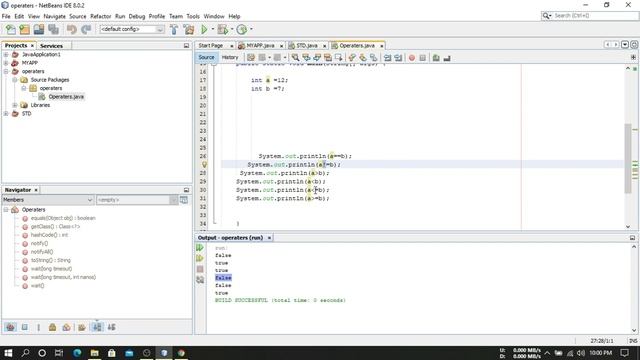Toggle Fully Qualified Names in Navigator
Image resolution: width=640 pixels, height=360 pixels.
(x=82, y=327)
